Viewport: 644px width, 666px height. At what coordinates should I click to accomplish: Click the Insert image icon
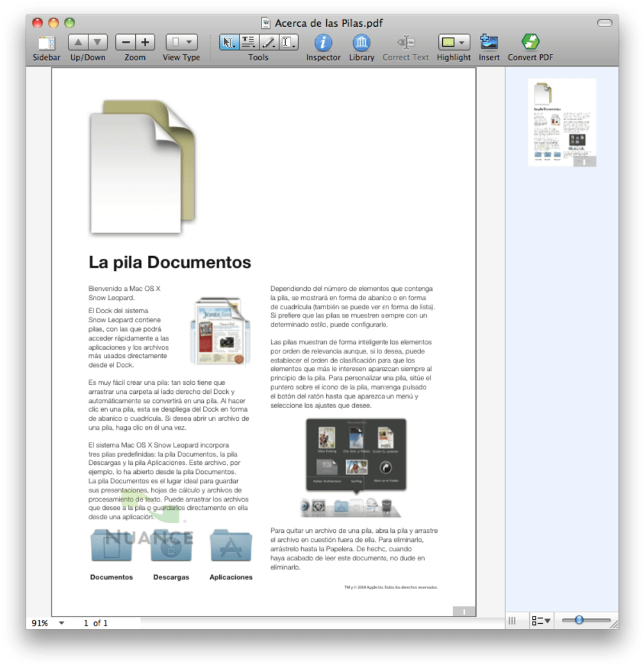click(488, 42)
